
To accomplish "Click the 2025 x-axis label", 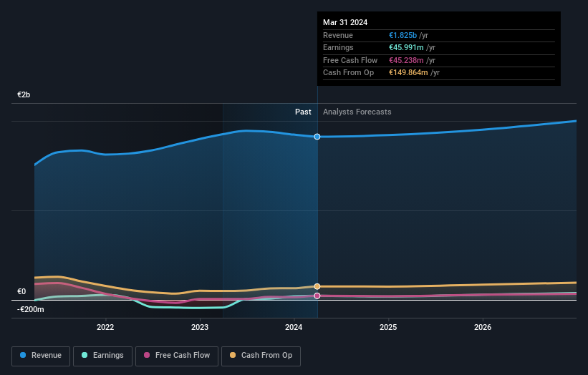I will pos(388,327).
